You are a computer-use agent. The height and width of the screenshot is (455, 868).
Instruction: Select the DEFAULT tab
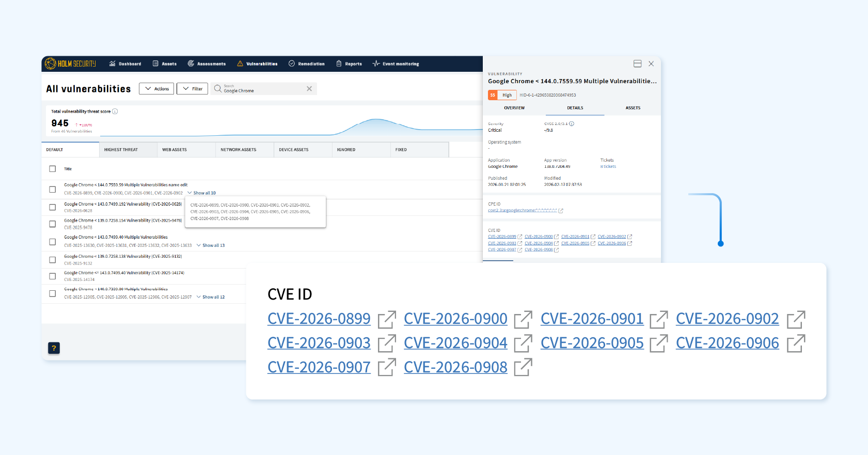click(x=70, y=150)
